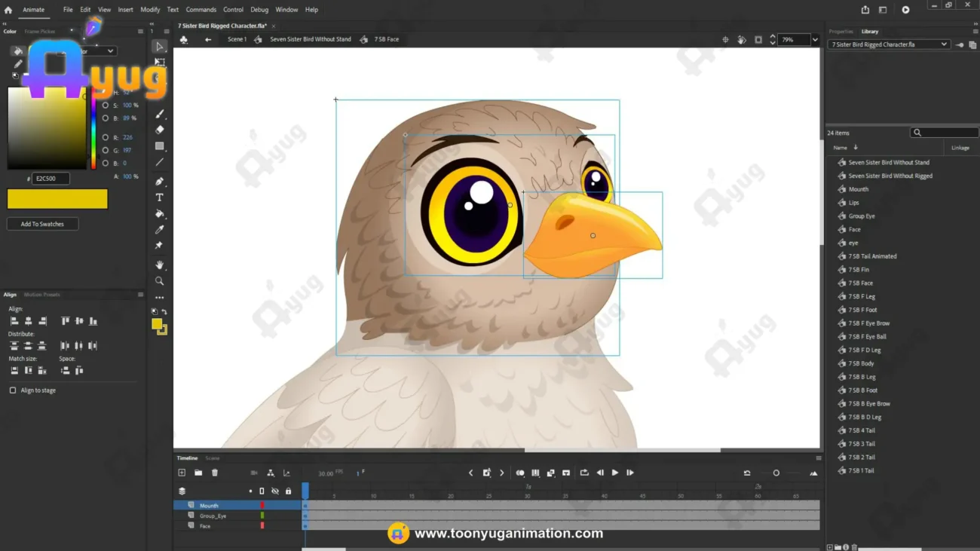Open the stage zoom percentage dropdown
Screen dimensions: 980x551
(x=815, y=40)
